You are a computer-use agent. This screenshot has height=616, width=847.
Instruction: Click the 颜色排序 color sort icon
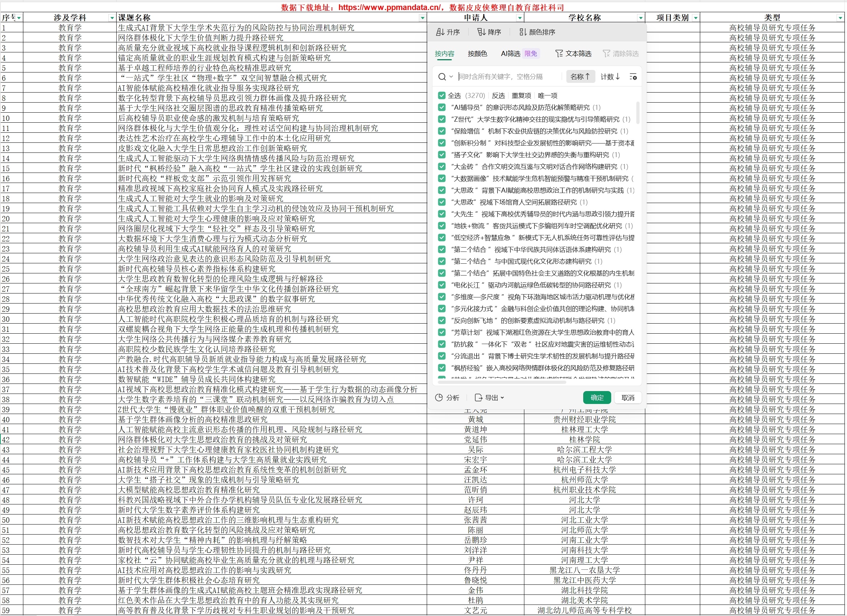click(x=523, y=32)
